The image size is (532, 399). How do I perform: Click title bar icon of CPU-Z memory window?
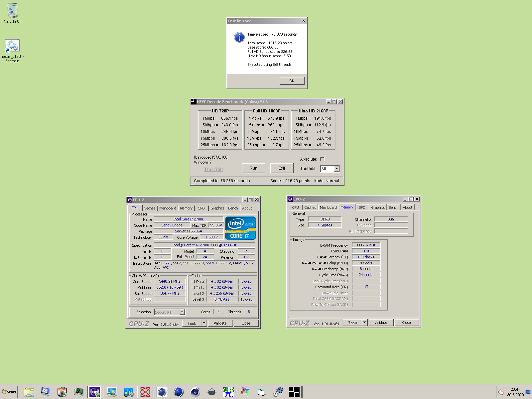pyautogui.click(x=290, y=199)
